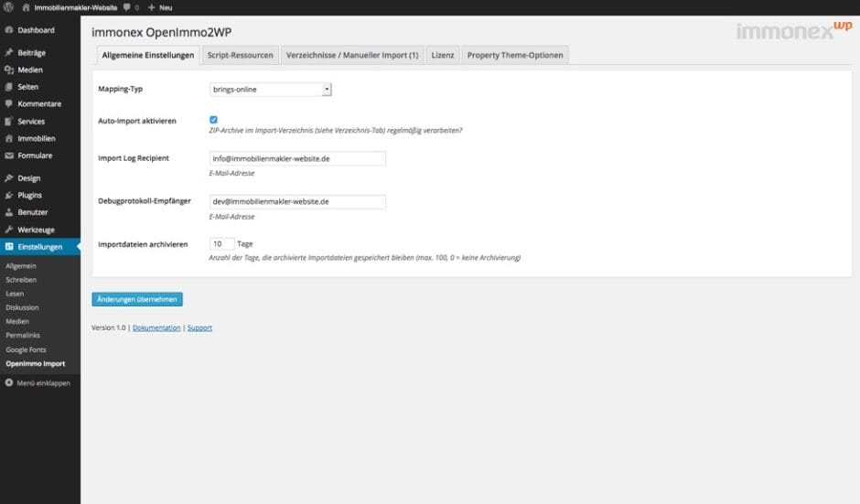860x504 pixels.
Task: Click the Immobilien house icon
Action: (x=9, y=138)
